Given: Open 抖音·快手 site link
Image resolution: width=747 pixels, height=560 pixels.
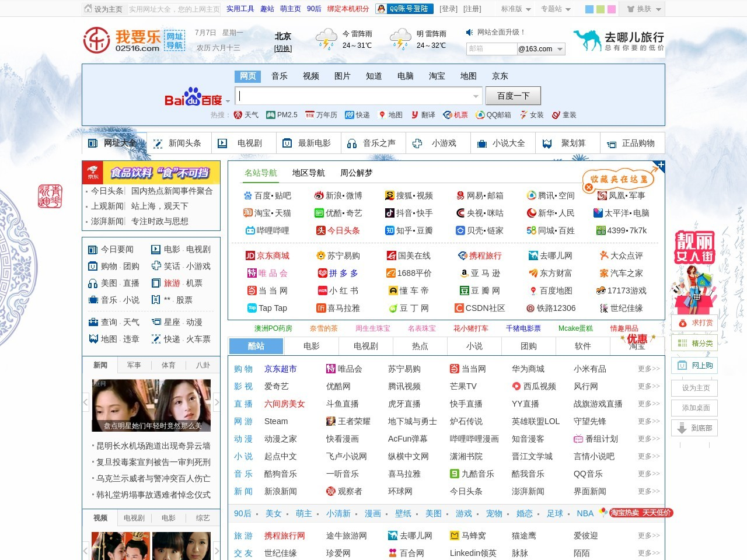Looking at the screenshot, I should (409, 213).
